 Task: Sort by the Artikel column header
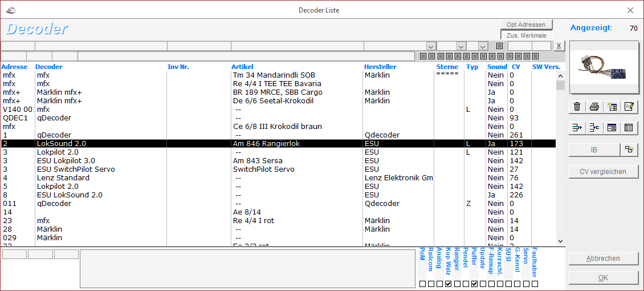(242, 67)
